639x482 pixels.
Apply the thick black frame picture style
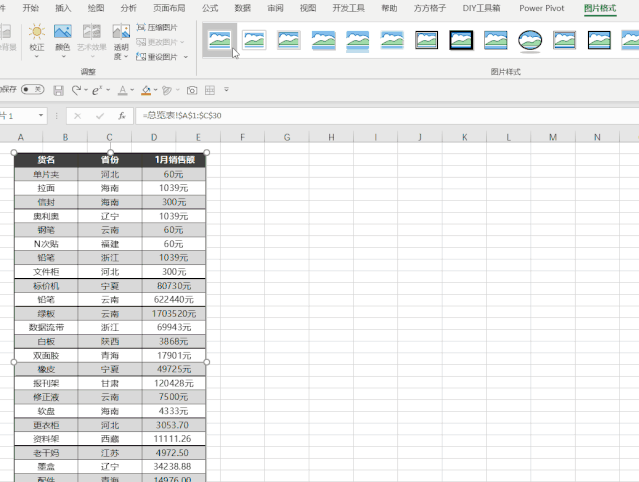point(461,40)
